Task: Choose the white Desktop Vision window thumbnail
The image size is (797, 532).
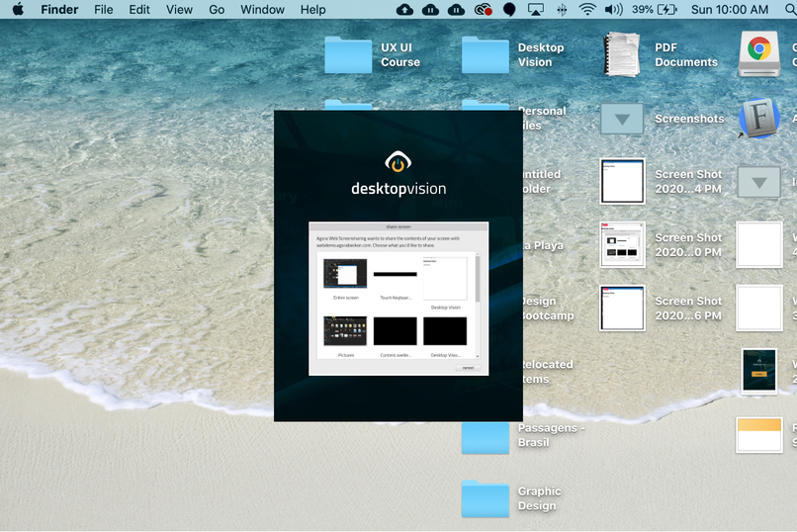Action: pos(445,279)
